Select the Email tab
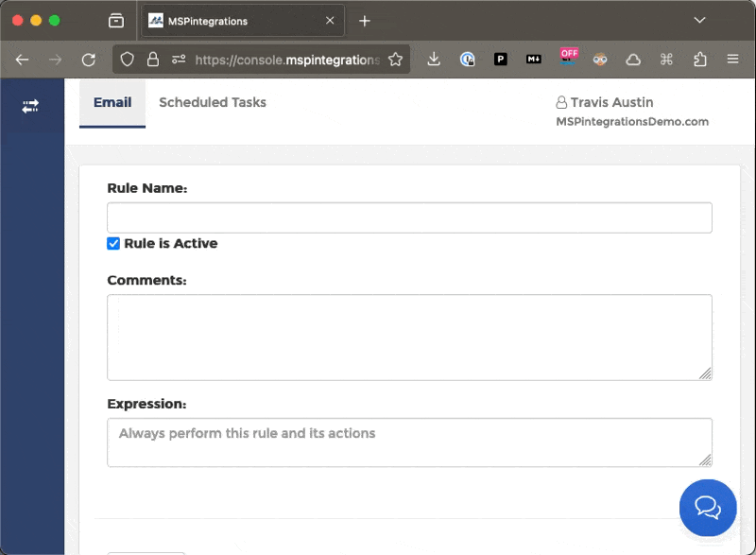The height and width of the screenshot is (555, 756). pyautogui.click(x=112, y=102)
